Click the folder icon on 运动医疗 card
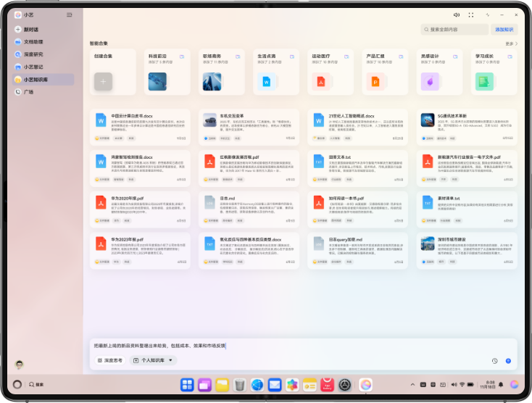 coord(346,57)
